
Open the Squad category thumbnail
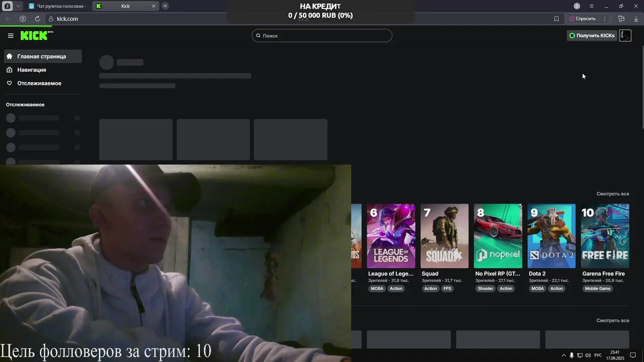coord(444,236)
